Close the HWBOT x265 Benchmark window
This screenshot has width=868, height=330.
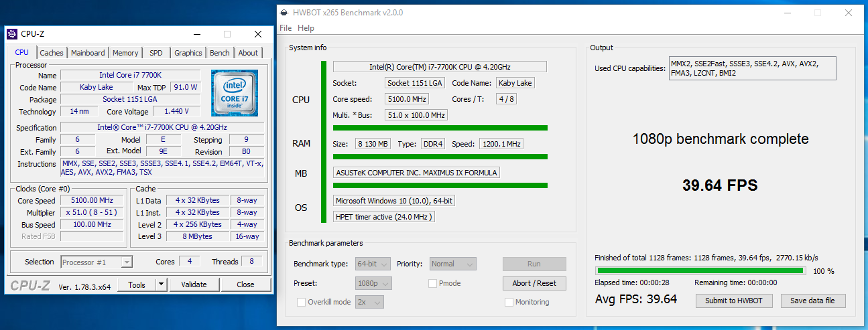849,12
